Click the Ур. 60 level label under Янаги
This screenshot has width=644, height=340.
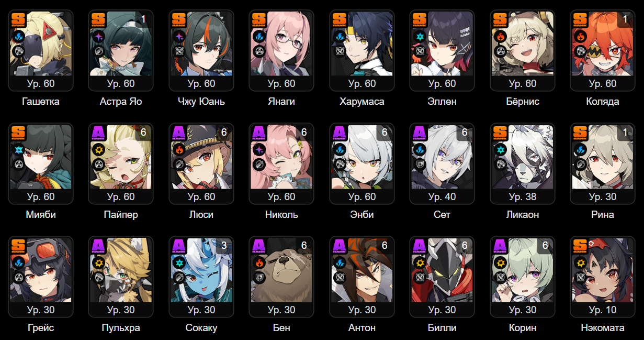click(281, 83)
